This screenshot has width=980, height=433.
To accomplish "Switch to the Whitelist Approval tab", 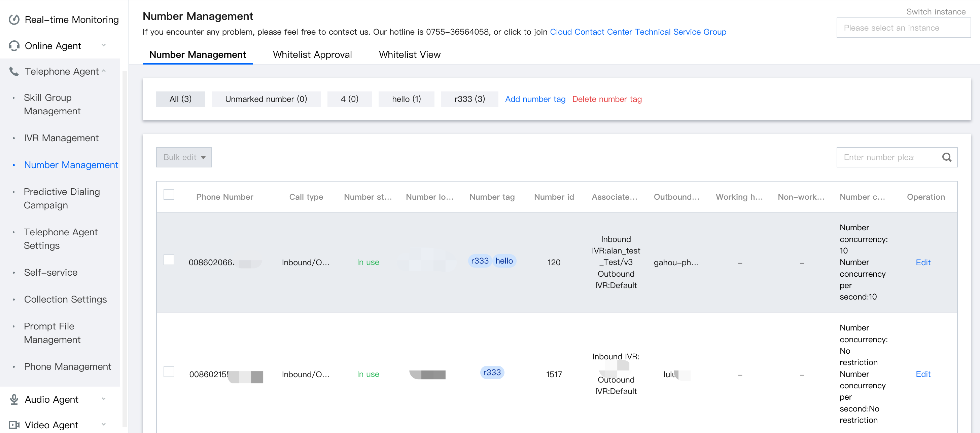I will 312,55.
